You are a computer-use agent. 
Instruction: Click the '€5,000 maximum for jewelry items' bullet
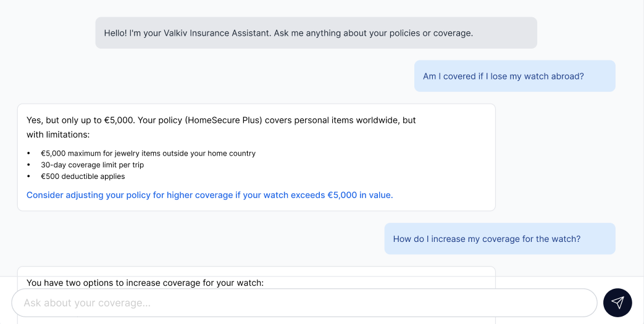148,153
